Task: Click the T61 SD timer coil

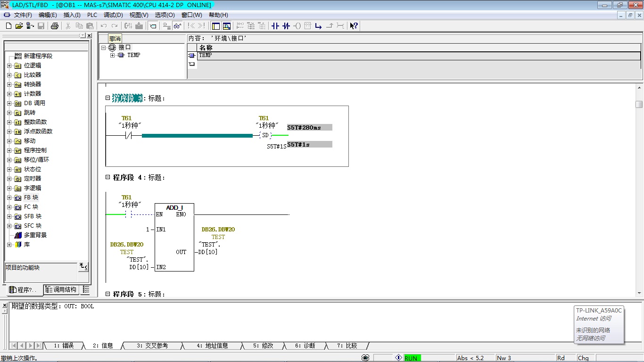Action: click(265, 135)
